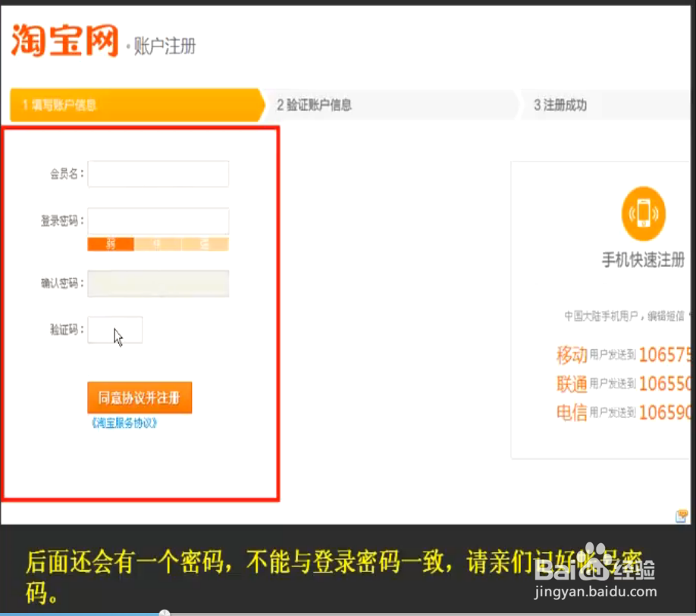Focus the 会员名 input field
The height and width of the screenshot is (616, 696).
158,174
